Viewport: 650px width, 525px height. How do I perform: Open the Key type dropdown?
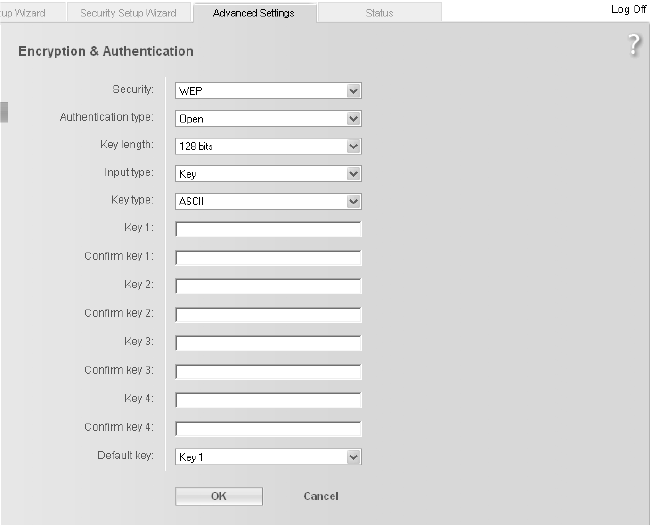coord(267,201)
